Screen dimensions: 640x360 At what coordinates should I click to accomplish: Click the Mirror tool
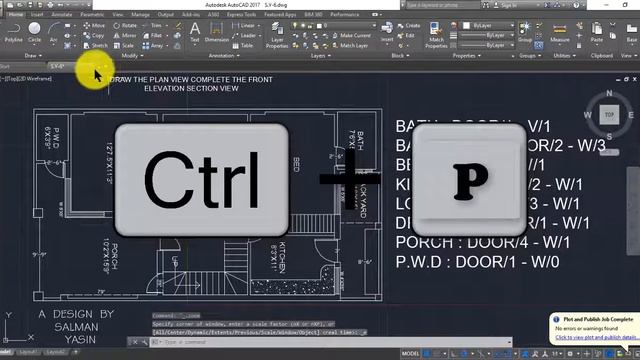125,36
